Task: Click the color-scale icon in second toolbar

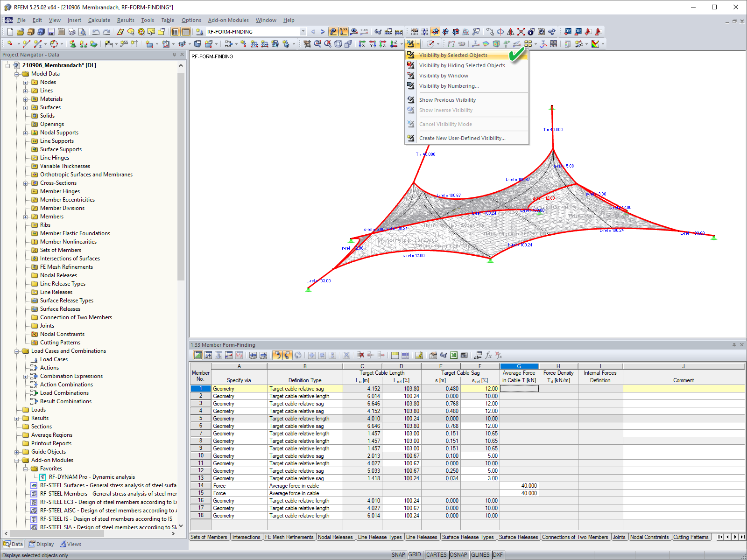Action: click(595, 44)
